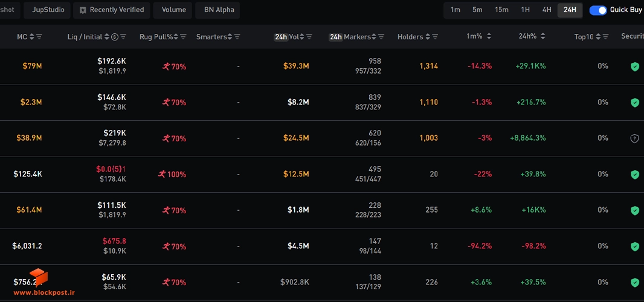Screen dimensions: 644x302
Task: Open the www.blockpost.ir watermark link
Action: point(44,292)
